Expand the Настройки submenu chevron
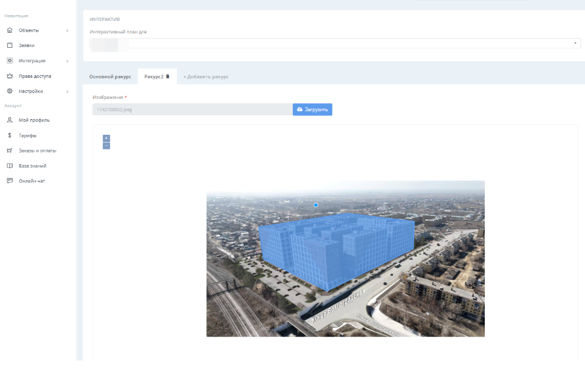Viewport: 585px width, 392px height. [x=67, y=92]
